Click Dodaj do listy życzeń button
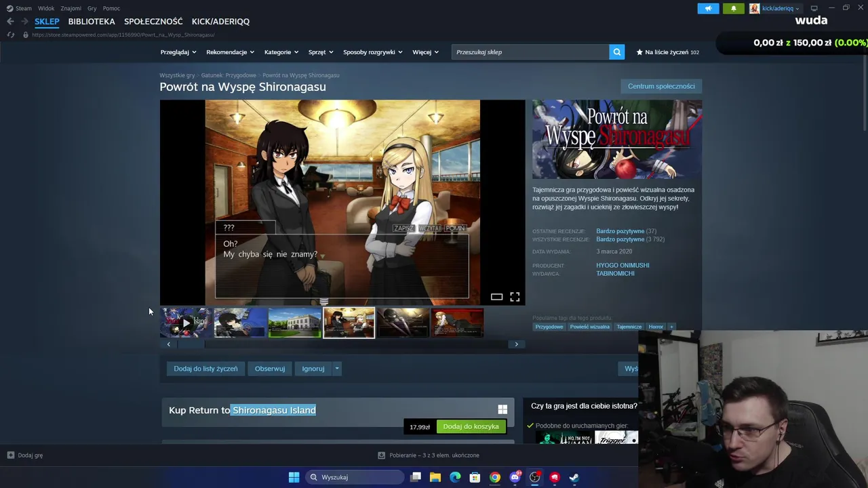This screenshot has width=868, height=488. [x=205, y=369]
